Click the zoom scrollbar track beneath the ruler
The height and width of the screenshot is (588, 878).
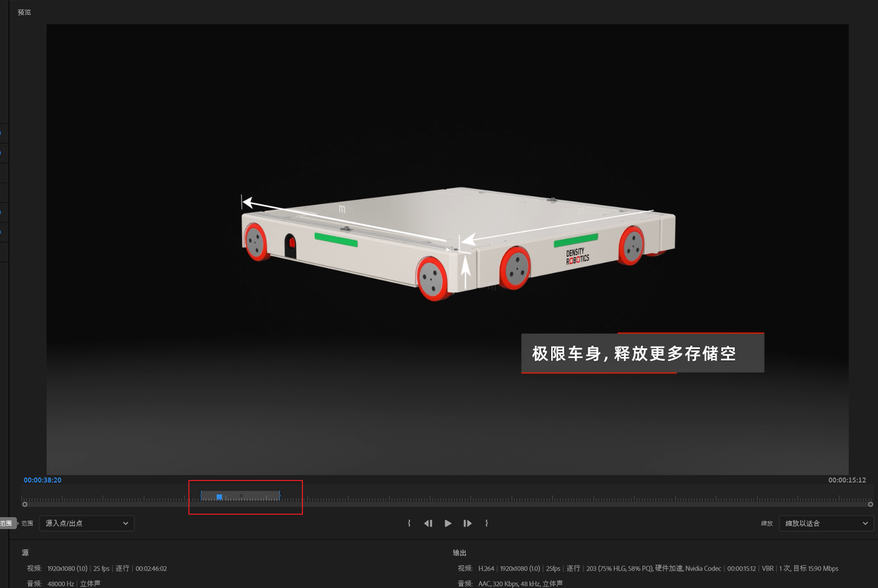[446, 504]
